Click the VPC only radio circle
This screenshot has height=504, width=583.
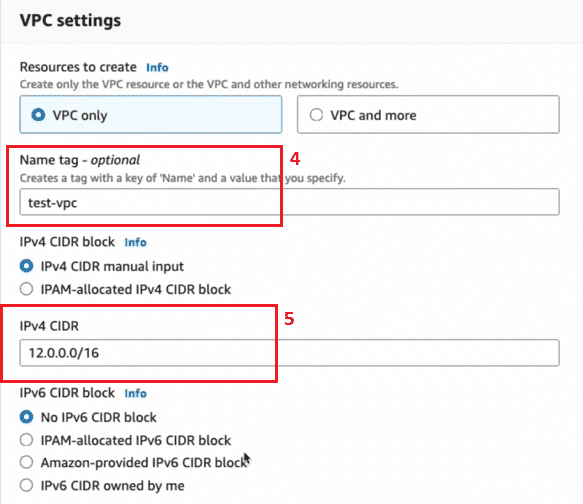(38, 115)
